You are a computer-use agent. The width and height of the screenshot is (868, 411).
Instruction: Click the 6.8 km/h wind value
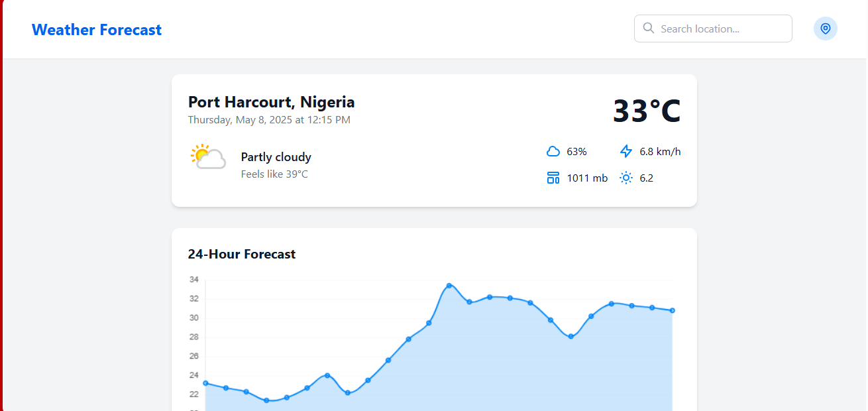click(660, 152)
